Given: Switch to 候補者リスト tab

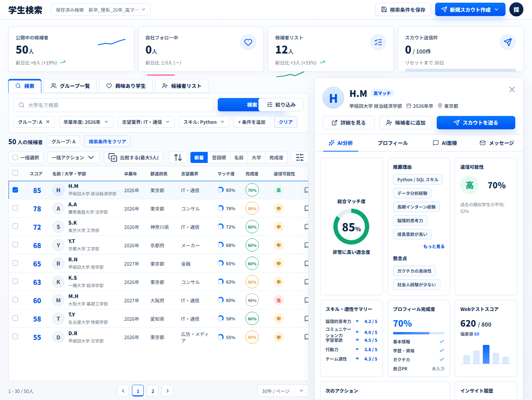Looking at the screenshot, I should tap(181, 86).
